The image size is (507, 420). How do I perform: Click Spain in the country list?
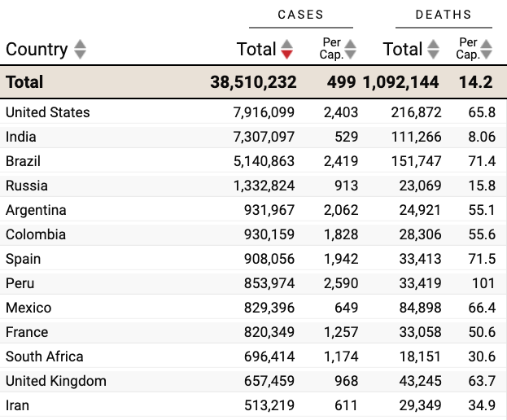pyautogui.click(x=23, y=259)
